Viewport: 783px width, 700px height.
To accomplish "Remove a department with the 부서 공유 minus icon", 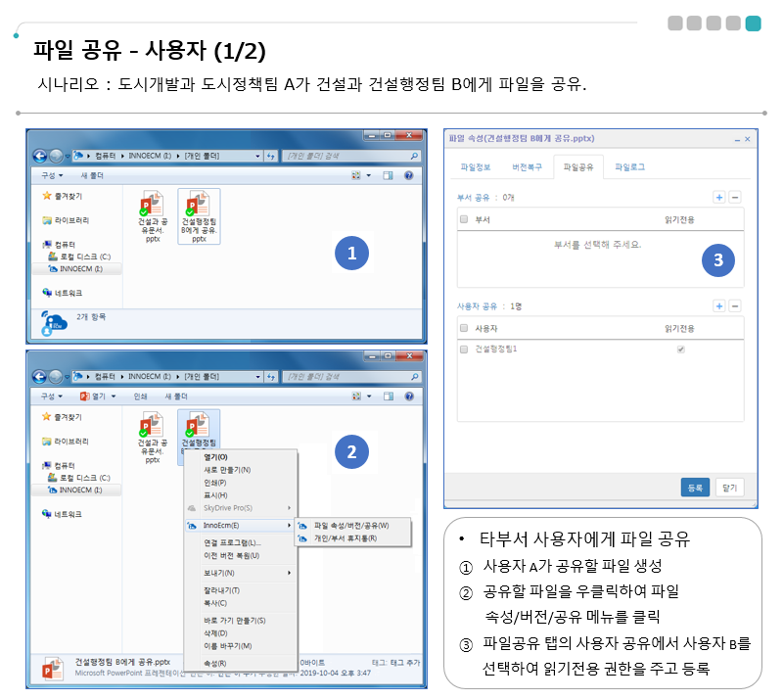I will click(735, 197).
